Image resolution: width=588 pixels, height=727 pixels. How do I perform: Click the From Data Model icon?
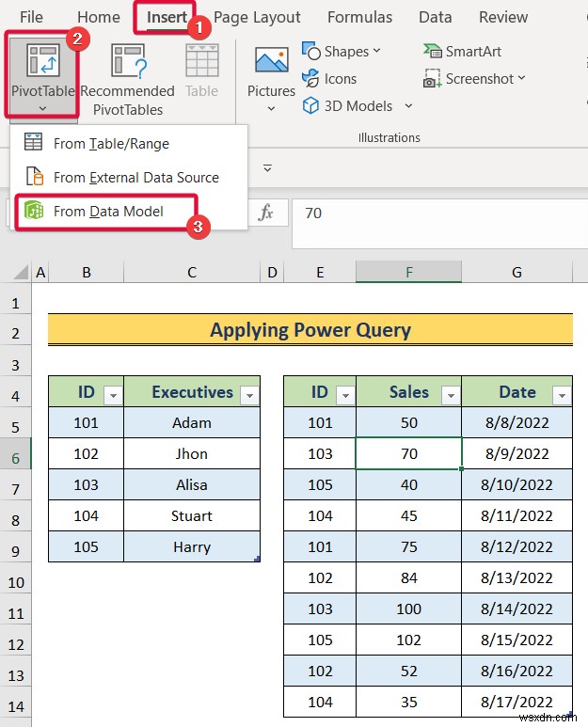click(34, 211)
